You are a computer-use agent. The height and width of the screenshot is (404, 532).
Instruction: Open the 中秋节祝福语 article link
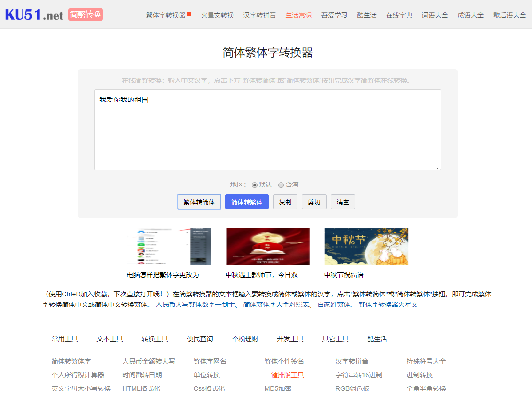tap(344, 275)
